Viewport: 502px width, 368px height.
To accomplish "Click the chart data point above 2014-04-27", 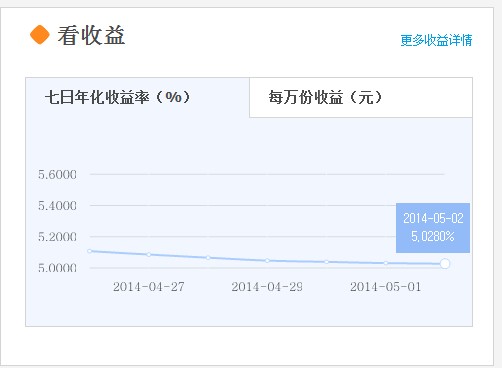I will 149,255.
